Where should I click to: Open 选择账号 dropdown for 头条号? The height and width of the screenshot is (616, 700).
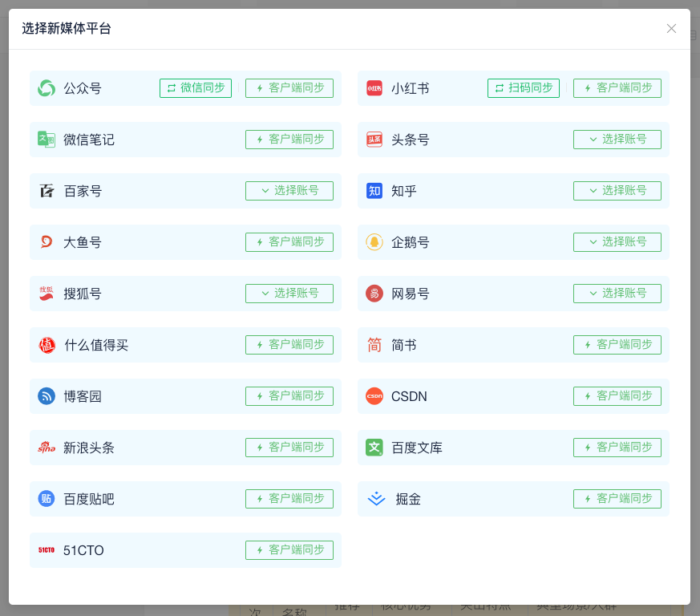pos(617,140)
